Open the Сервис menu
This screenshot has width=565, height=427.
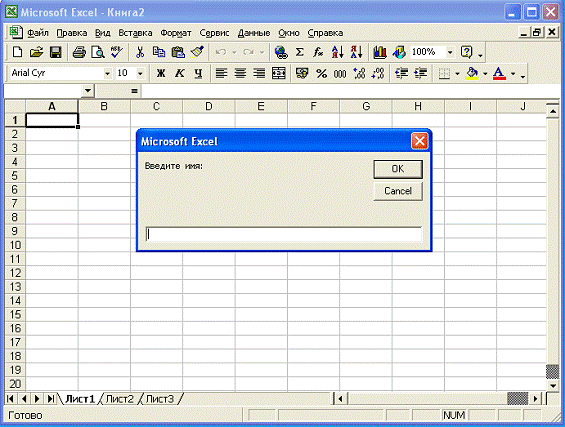click(x=214, y=33)
